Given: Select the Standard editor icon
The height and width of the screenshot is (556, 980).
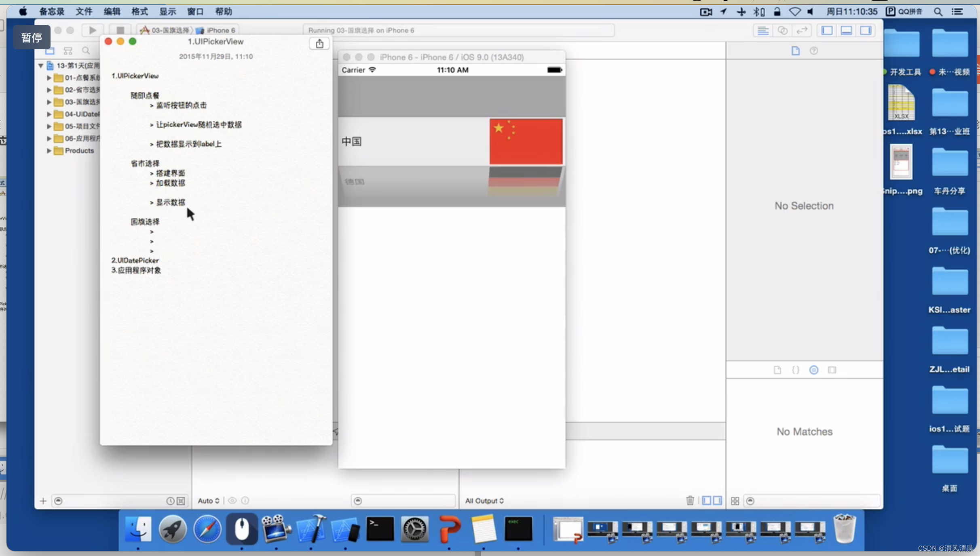Looking at the screenshot, I should [763, 30].
